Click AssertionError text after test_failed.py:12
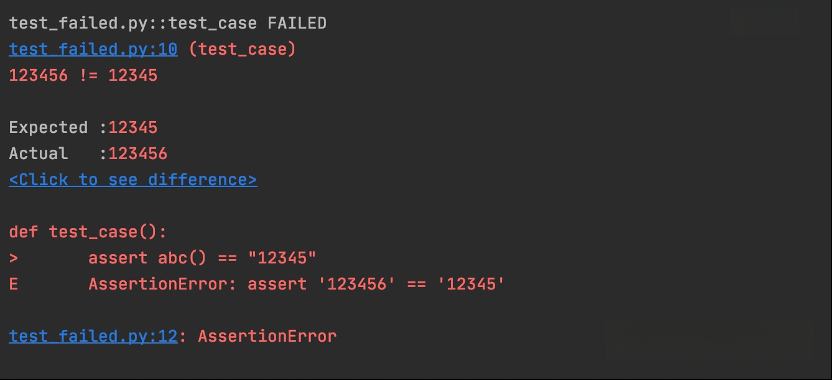The width and height of the screenshot is (832, 380). [x=267, y=336]
